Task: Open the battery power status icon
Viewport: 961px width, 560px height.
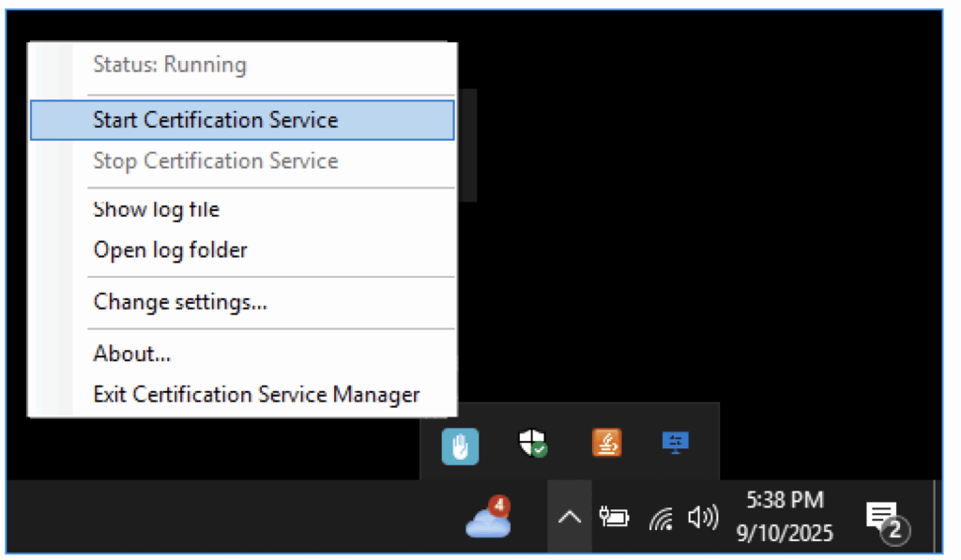Action: tap(616, 517)
